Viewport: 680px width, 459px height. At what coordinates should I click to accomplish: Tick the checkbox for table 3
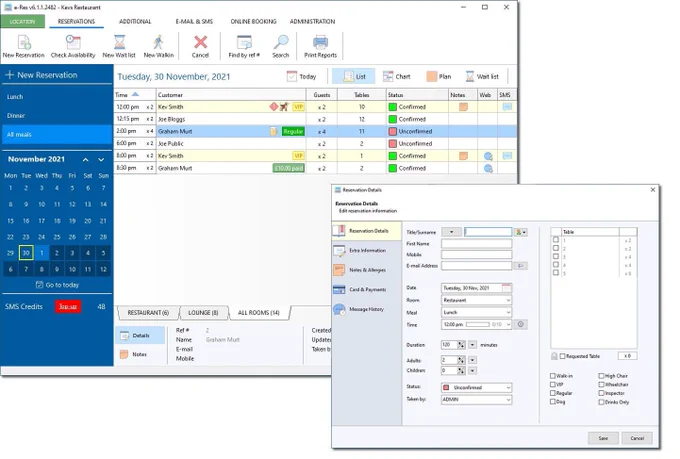click(x=556, y=256)
